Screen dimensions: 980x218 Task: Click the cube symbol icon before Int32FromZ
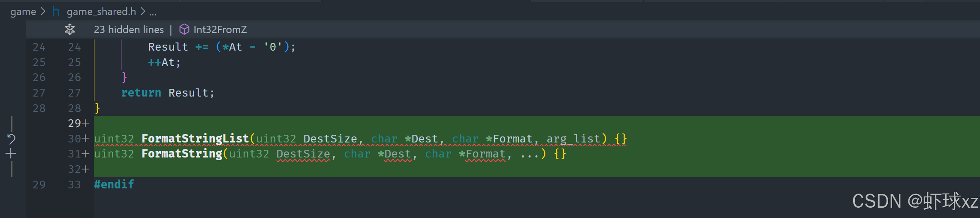pyautogui.click(x=184, y=29)
